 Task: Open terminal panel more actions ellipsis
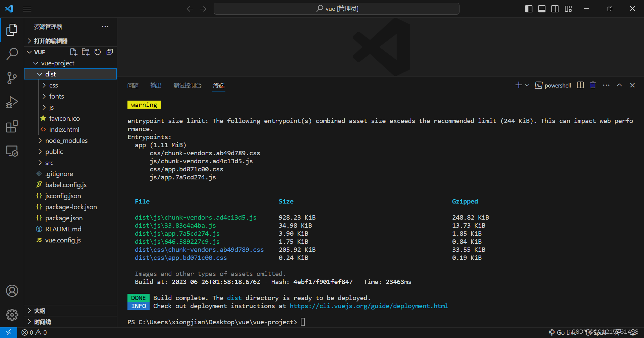coord(606,85)
